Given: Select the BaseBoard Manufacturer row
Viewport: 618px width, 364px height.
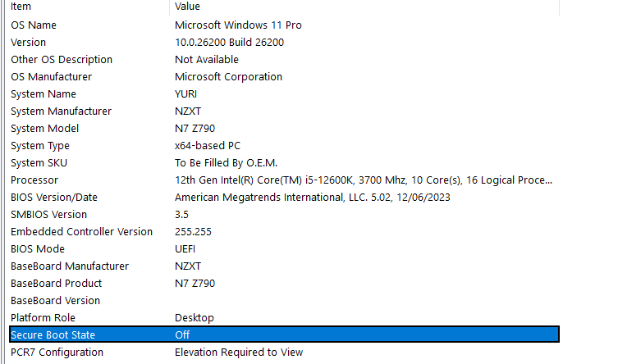Looking at the screenshot, I should click(70, 266).
